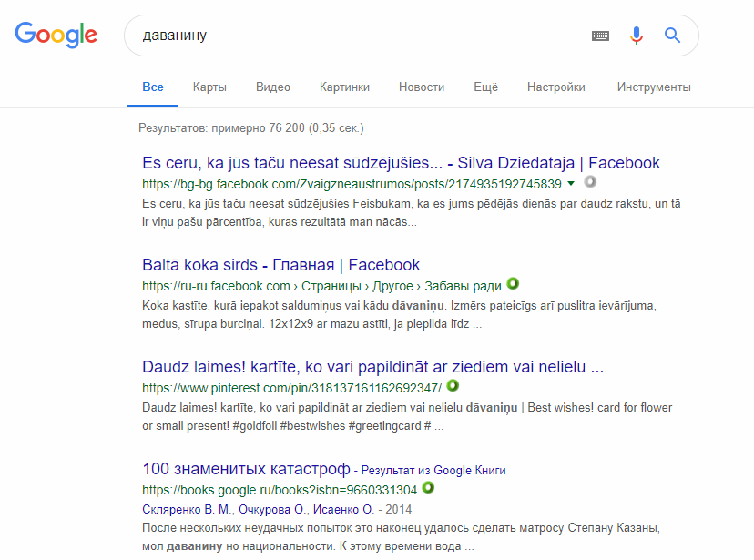
Task: Click the Google logo
Action: pyautogui.click(x=56, y=36)
